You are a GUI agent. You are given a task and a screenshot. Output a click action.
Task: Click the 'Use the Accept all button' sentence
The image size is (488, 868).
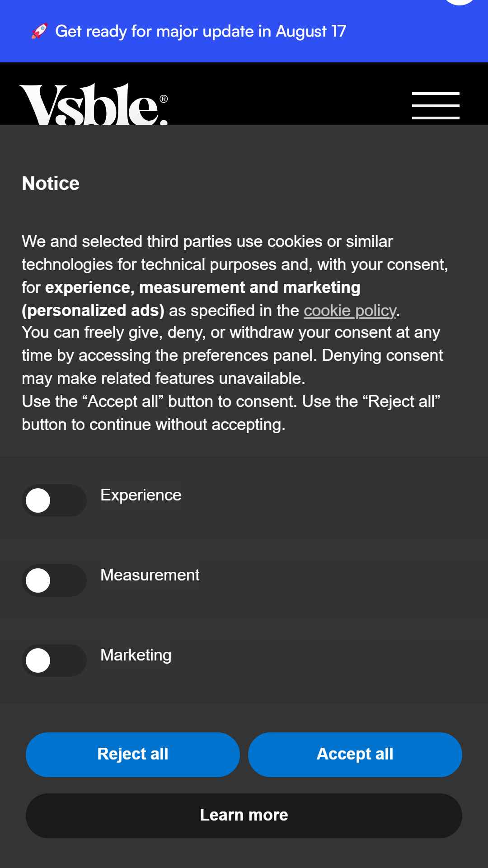[x=160, y=401]
